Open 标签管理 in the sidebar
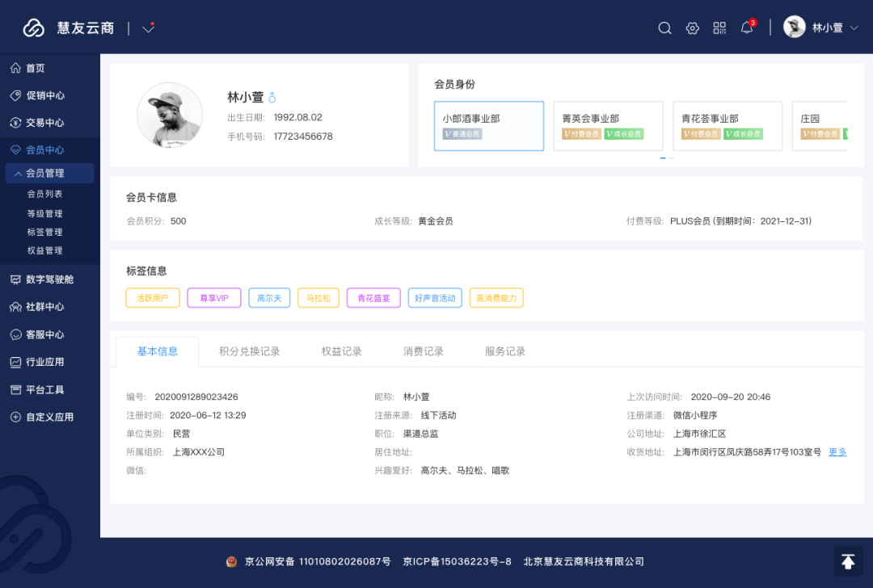 click(45, 232)
